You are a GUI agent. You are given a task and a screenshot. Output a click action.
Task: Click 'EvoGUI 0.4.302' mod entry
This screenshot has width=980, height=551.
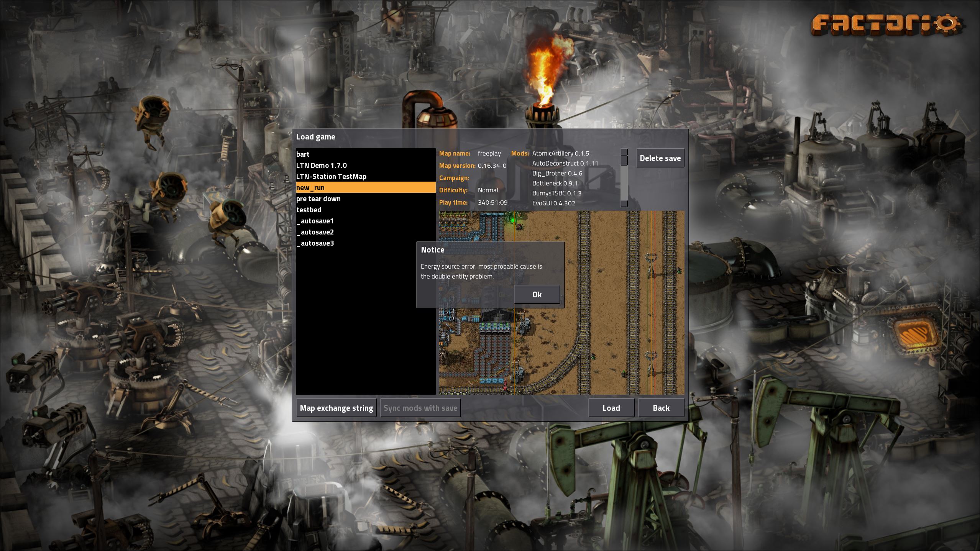tap(553, 203)
